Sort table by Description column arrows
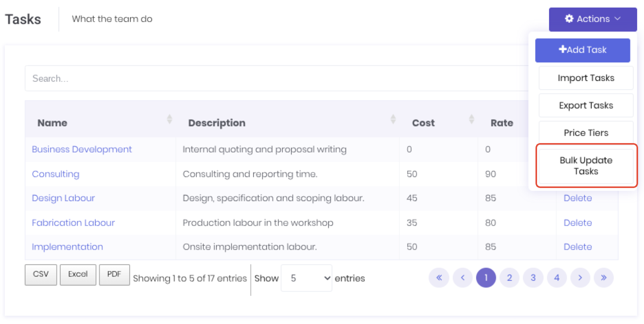 [393, 119]
